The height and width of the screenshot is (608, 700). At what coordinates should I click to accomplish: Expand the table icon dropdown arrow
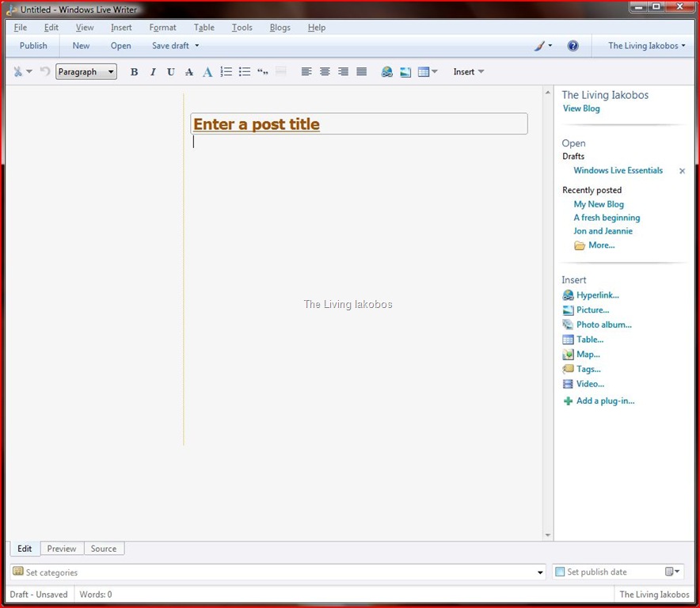[435, 71]
